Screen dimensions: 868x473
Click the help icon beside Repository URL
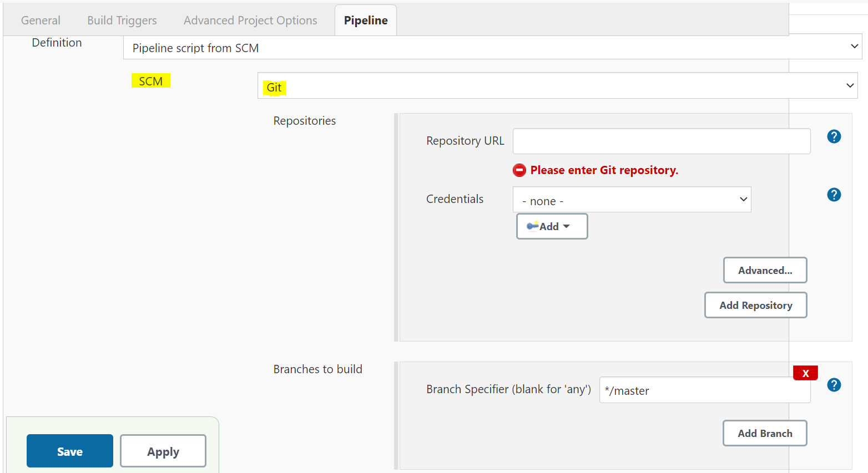tap(834, 136)
